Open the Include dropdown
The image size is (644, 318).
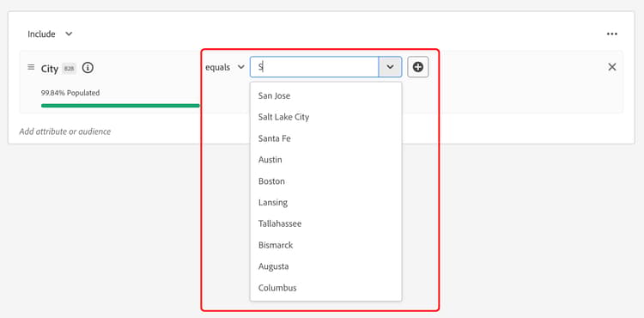coord(50,34)
